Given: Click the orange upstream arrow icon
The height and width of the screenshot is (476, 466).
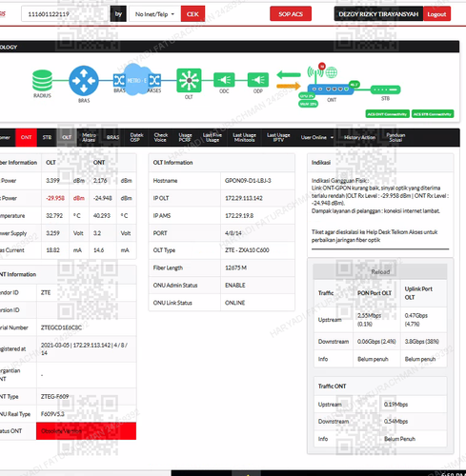Looking at the screenshot, I should pyautogui.click(x=289, y=86).
